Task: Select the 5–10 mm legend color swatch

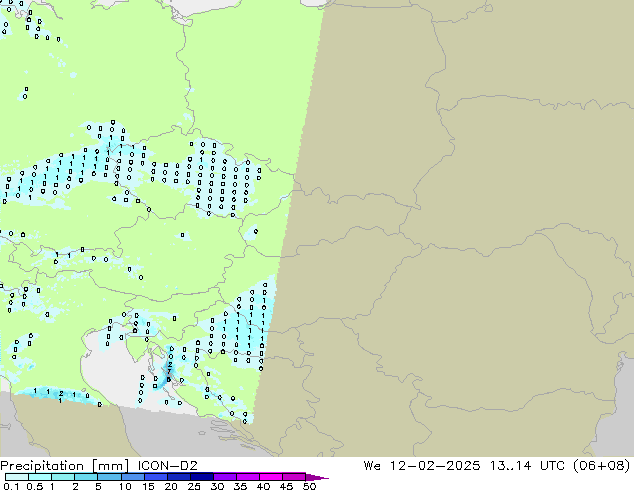Action: click(x=109, y=477)
